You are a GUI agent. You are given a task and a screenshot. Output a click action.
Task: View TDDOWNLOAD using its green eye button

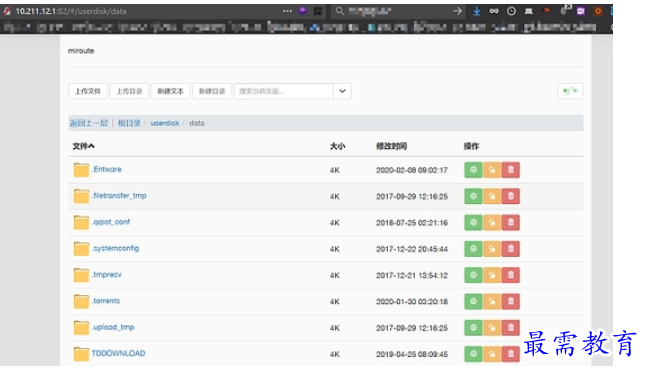[473, 354]
